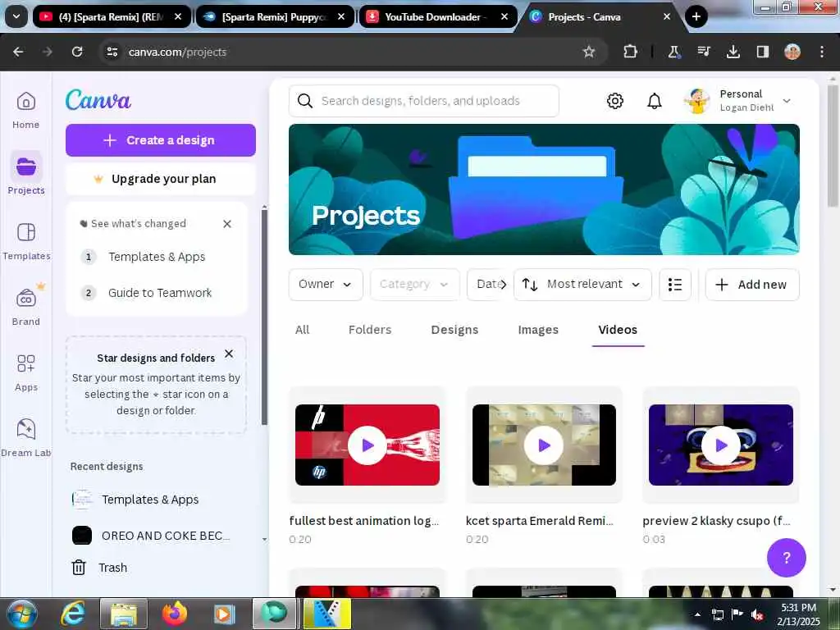Screen dimensions: 840x630
Task: Switch to the Folders tab
Action: tap(370, 330)
